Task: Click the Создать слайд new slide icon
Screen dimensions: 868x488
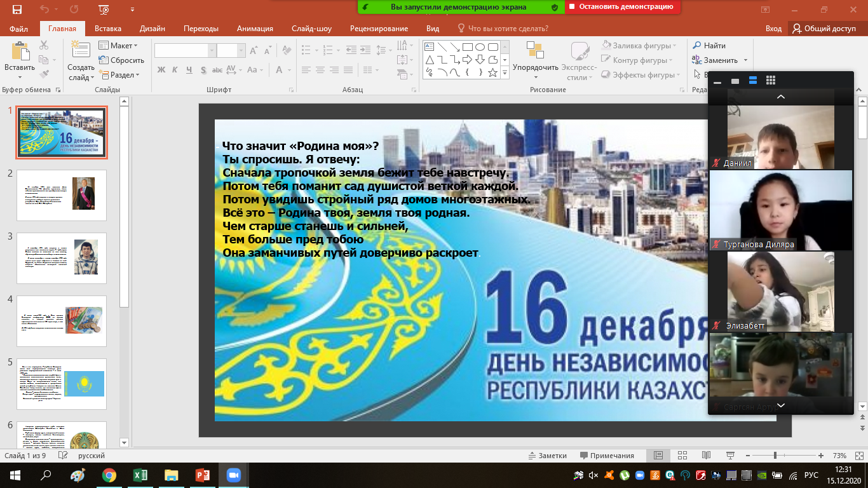Action: (81, 51)
